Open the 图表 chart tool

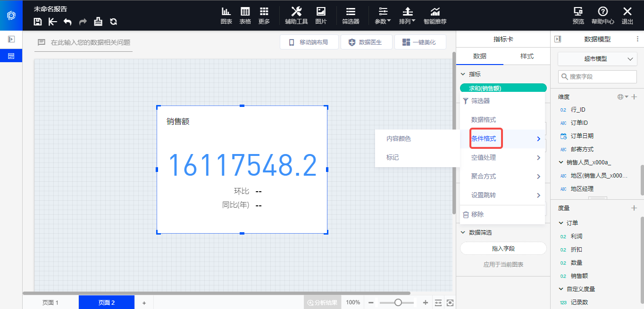click(226, 16)
